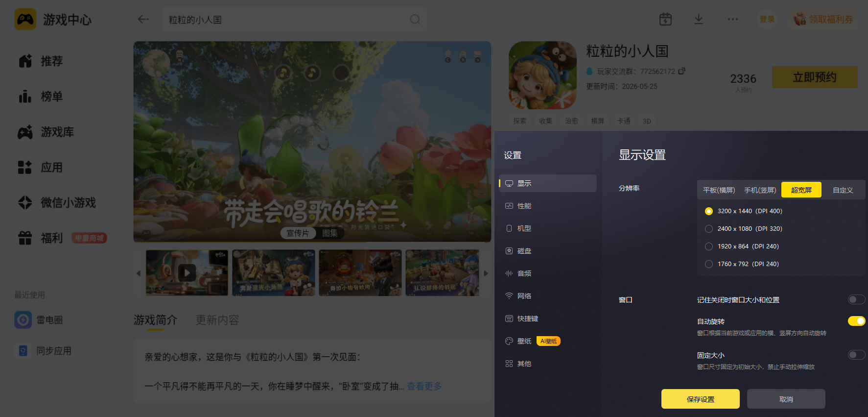Image resolution: width=868 pixels, height=417 pixels.
Task: Click the 收集 game tag
Action: pyautogui.click(x=546, y=121)
